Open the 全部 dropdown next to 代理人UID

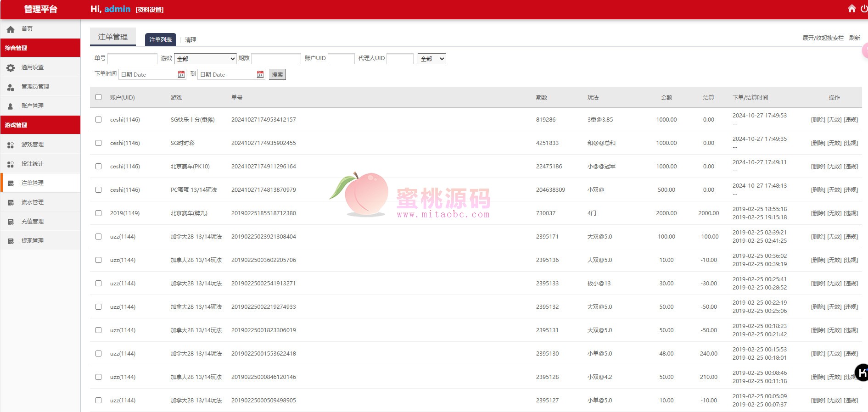click(x=431, y=59)
